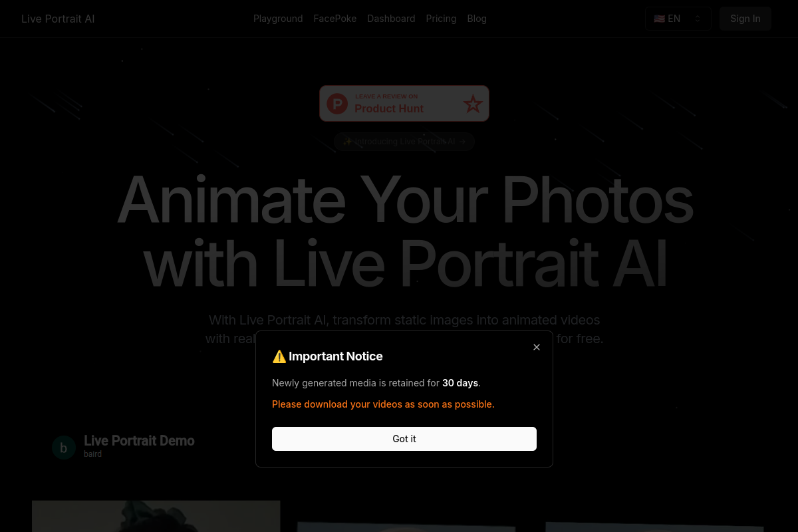Viewport: 798px width, 532px height.
Task: Click the Product Hunt star icon
Action: pyautogui.click(x=473, y=104)
